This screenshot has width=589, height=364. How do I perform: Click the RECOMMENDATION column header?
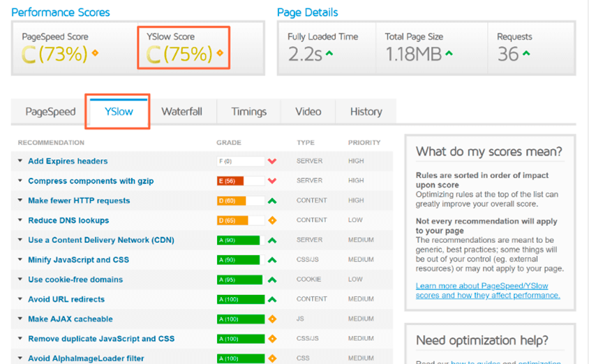tap(51, 142)
